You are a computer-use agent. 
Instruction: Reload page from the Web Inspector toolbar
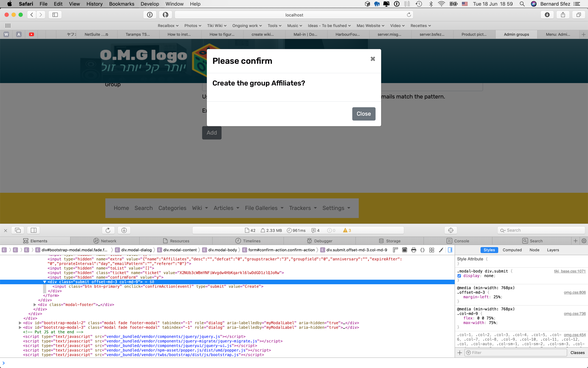tap(108, 230)
